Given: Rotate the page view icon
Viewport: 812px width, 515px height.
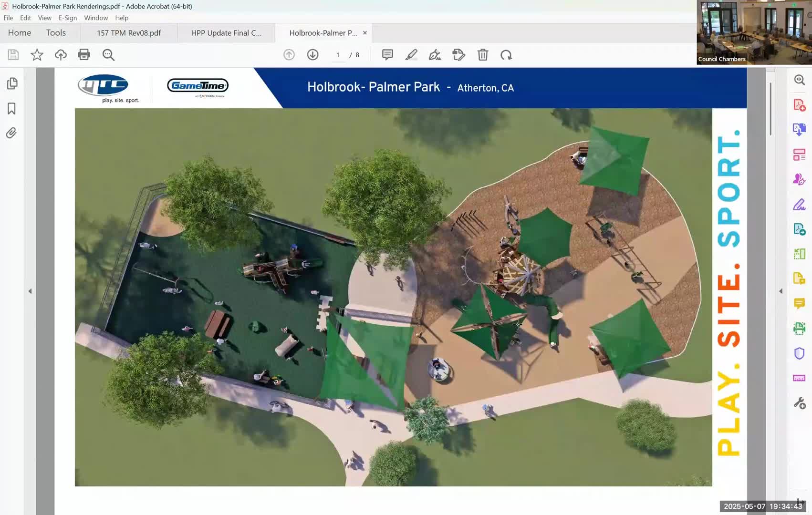Looking at the screenshot, I should pos(506,55).
